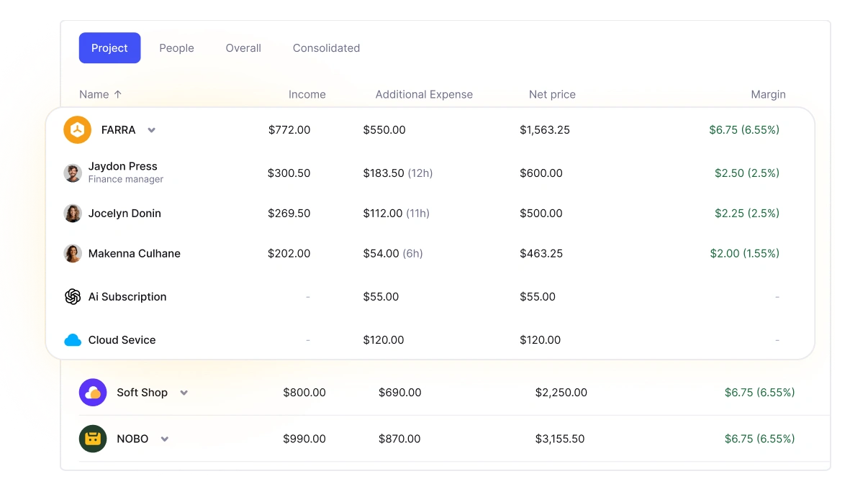Open the Consolidated tab
The image size is (868, 489).
click(326, 48)
